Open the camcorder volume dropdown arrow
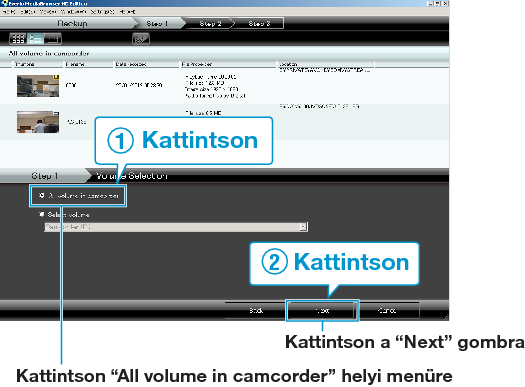 coord(303,227)
